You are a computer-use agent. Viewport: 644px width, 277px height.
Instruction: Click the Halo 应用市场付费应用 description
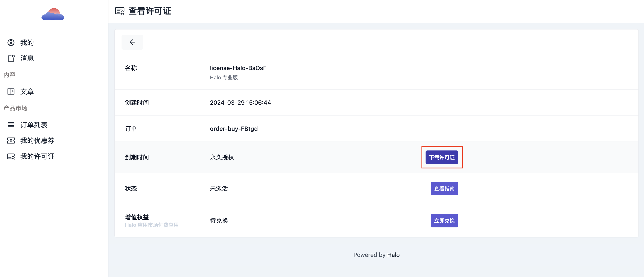(x=152, y=225)
